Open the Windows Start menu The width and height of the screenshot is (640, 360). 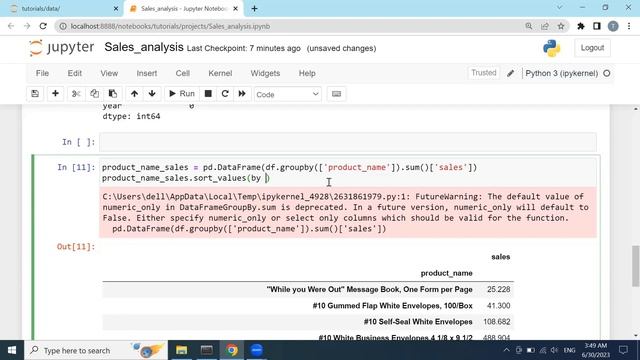point(12,350)
